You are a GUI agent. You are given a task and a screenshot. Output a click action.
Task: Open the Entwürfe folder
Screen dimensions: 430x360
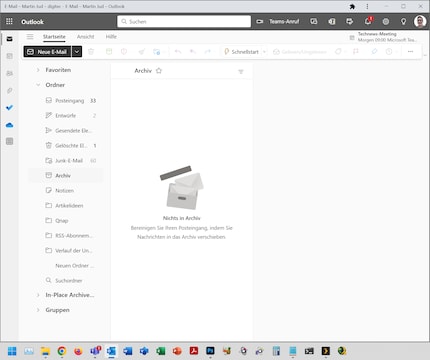pyautogui.click(x=66, y=115)
